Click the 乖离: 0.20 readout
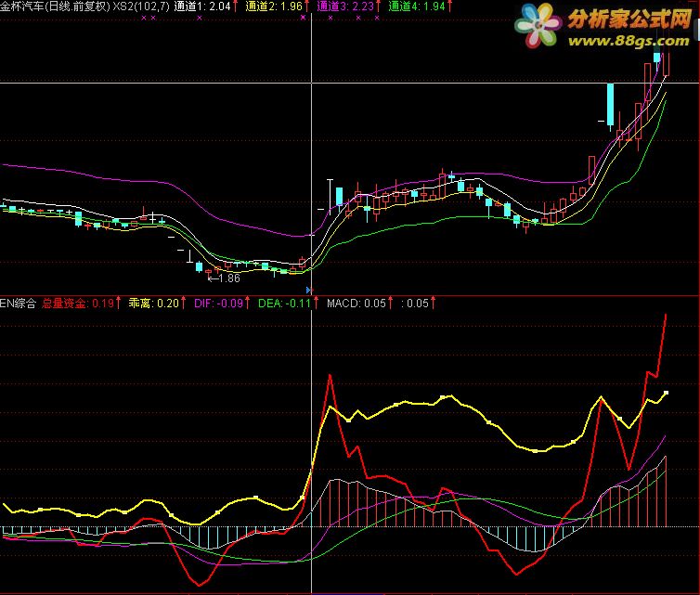Image resolution: width=700 pixels, height=595 pixels. [154, 304]
